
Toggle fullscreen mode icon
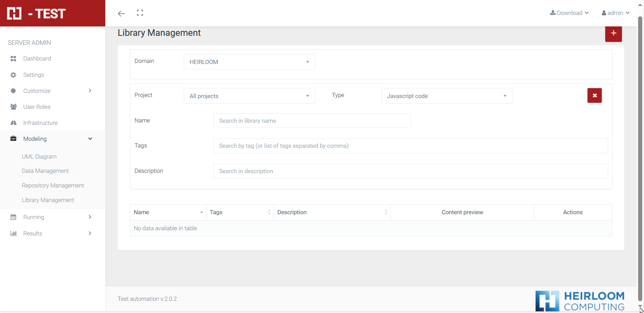140,13
